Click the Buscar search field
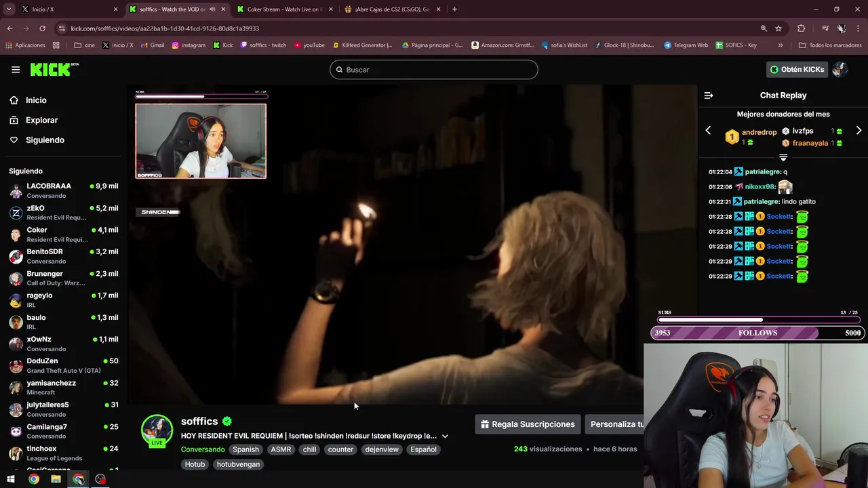 point(434,70)
